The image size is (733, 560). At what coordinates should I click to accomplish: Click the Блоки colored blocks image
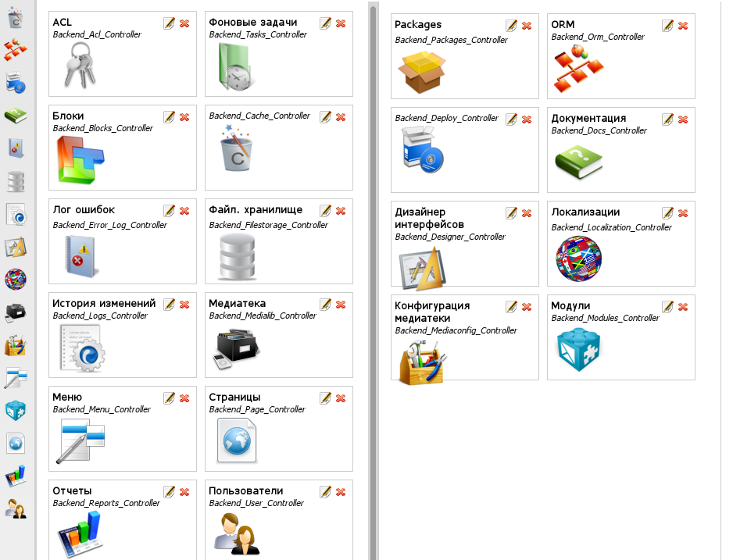(x=80, y=160)
